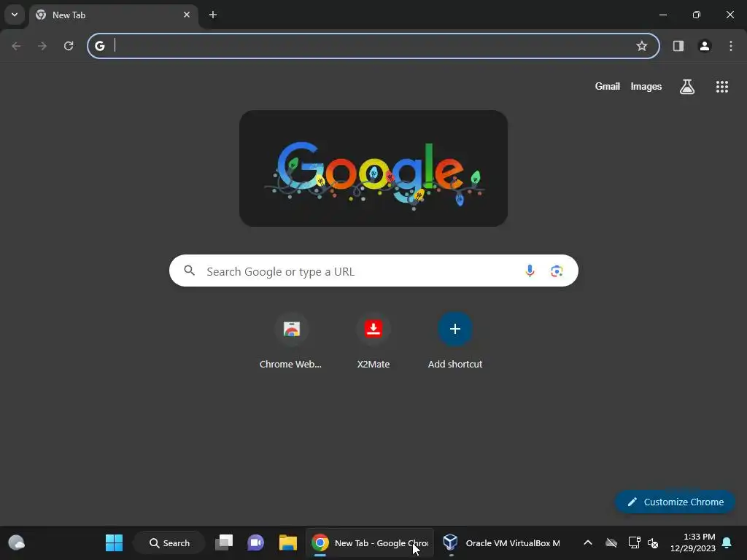Viewport: 747px width, 560px height.
Task: Open network status tray icon
Action: pyautogui.click(x=634, y=542)
